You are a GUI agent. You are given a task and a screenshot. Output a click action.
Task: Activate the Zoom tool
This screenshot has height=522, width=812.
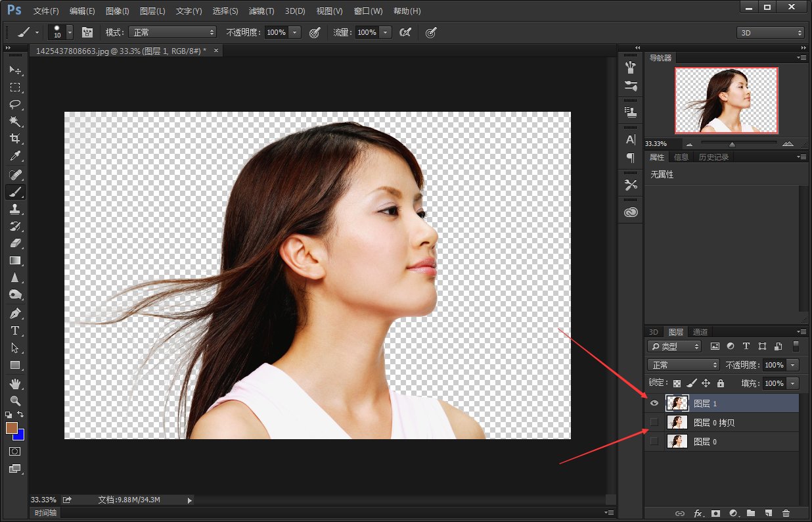point(15,400)
